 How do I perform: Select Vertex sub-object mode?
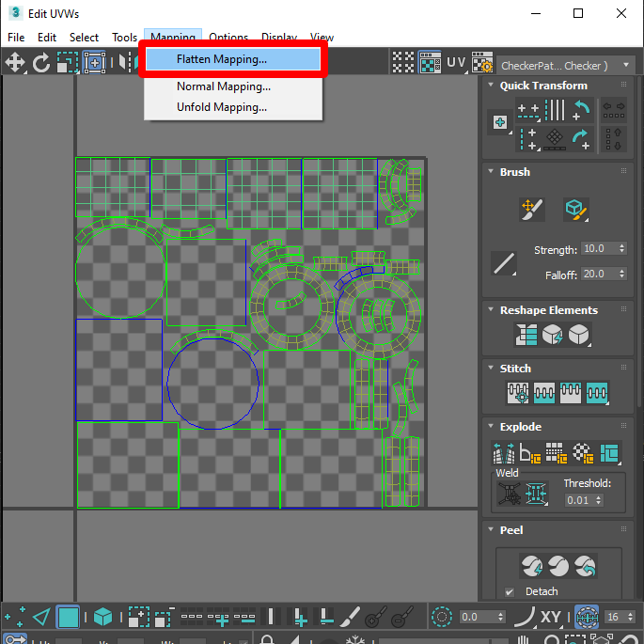click(x=15, y=617)
